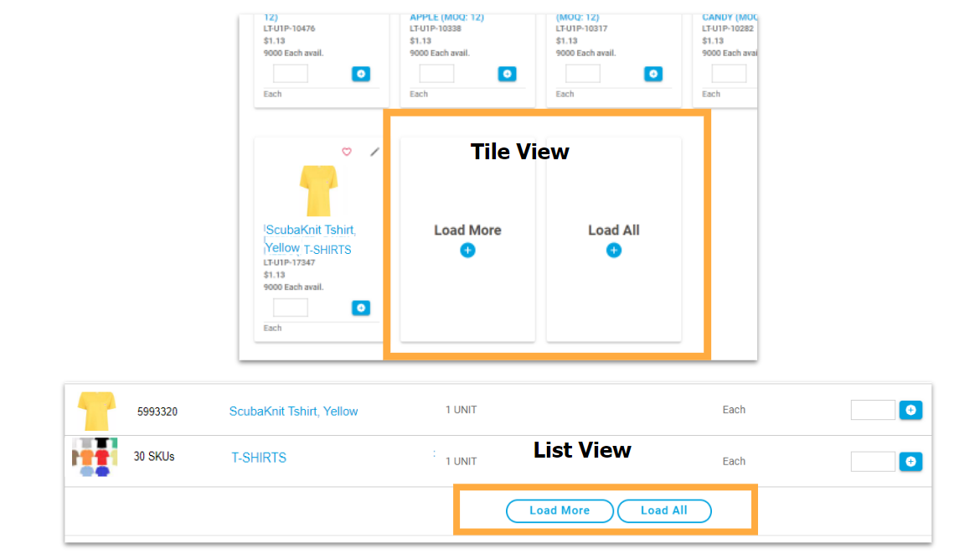Click quantity input on ScubaKnit list row
The width and height of the screenshot is (980, 554).
point(873,410)
